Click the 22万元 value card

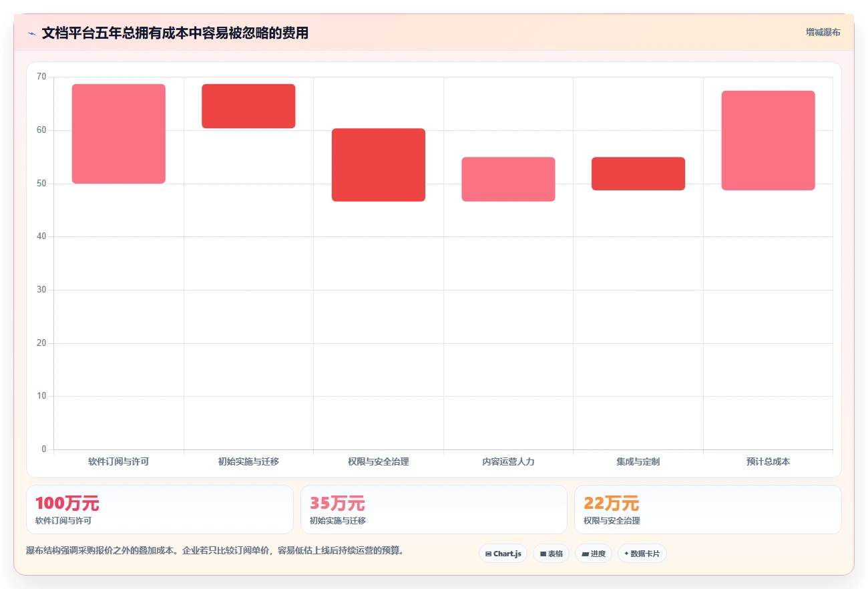click(x=708, y=510)
